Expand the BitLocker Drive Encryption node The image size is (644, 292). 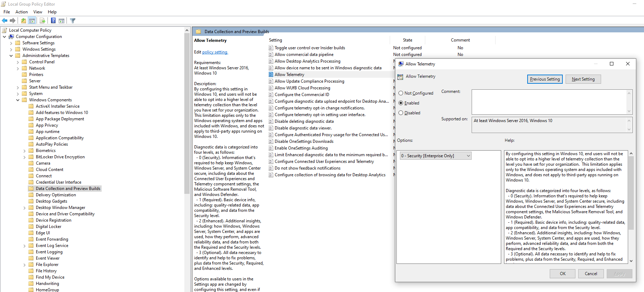[x=24, y=157]
